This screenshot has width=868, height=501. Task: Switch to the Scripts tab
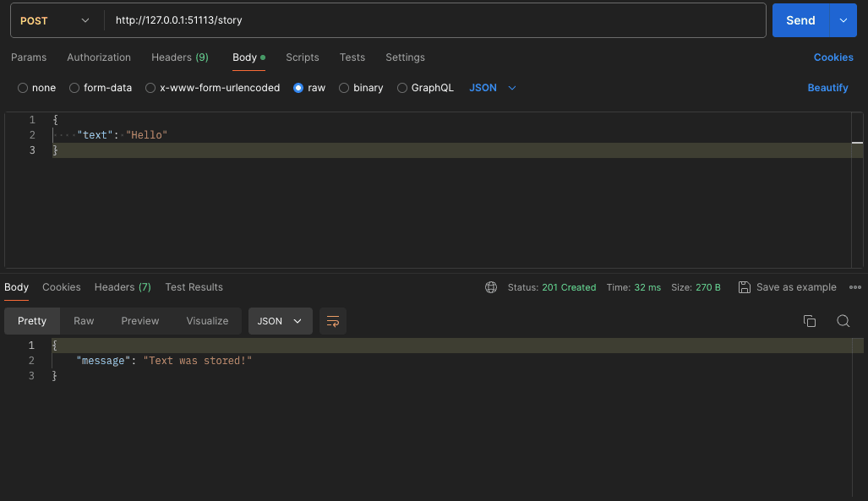[x=303, y=57]
